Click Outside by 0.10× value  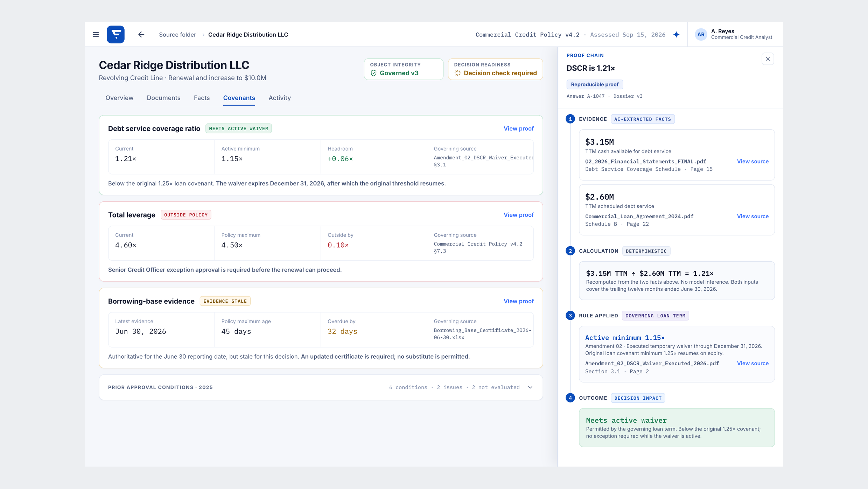coord(338,245)
